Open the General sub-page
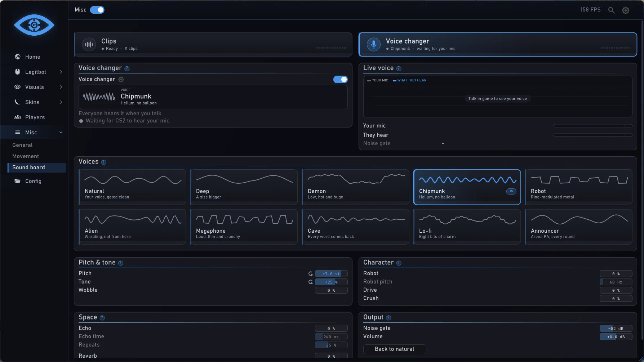The image size is (644, 362). tap(22, 145)
